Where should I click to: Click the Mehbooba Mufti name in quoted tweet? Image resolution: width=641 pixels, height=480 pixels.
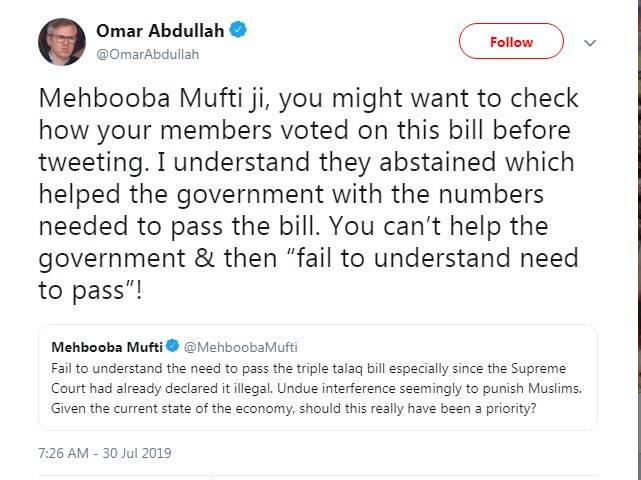(x=99, y=346)
